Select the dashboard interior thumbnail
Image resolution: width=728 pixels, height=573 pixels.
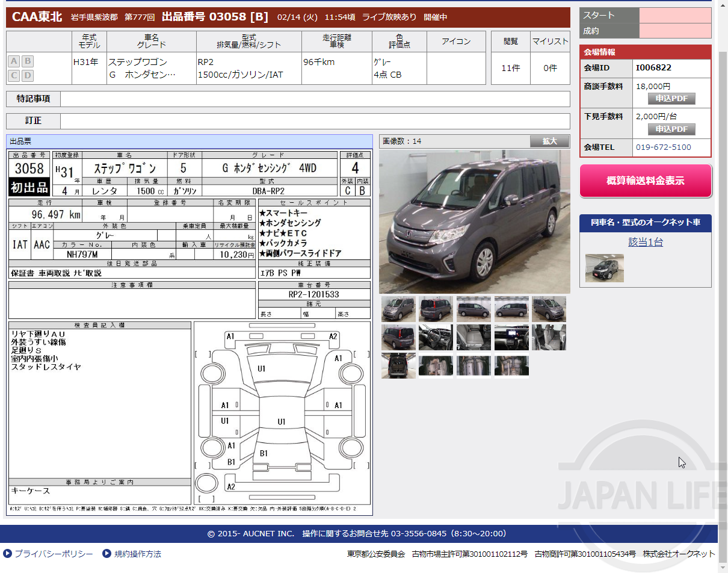511,338
